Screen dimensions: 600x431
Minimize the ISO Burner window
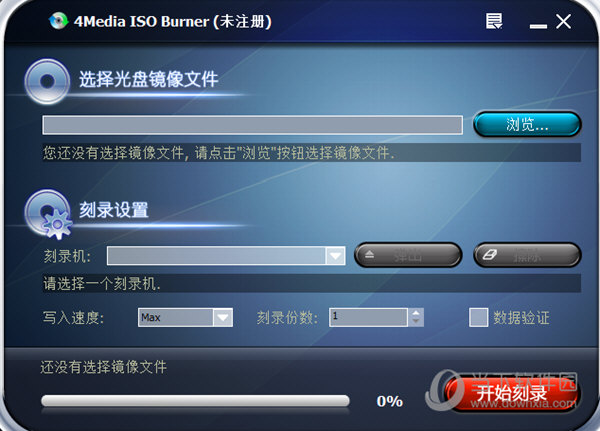538,26
